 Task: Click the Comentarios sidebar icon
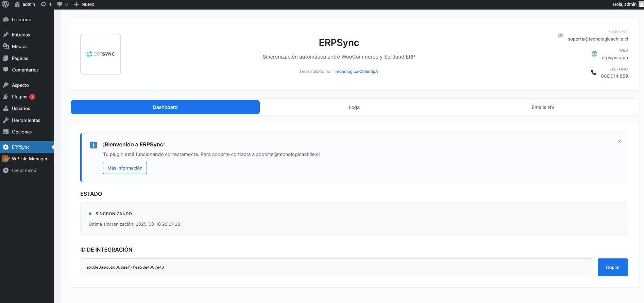coord(6,70)
